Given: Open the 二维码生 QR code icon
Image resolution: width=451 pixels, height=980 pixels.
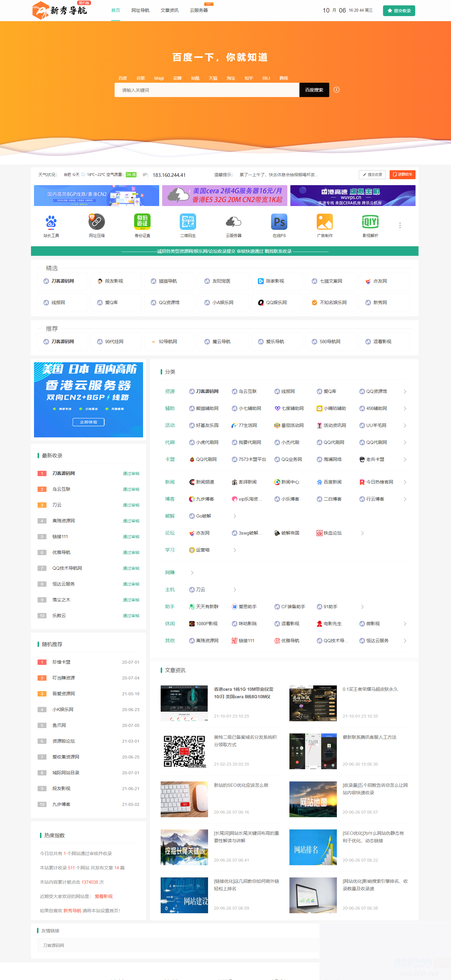Looking at the screenshot, I should [x=188, y=222].
